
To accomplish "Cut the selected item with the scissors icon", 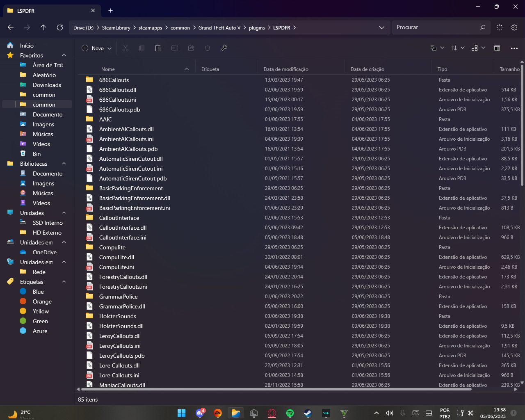I will (x=126, y=48).
